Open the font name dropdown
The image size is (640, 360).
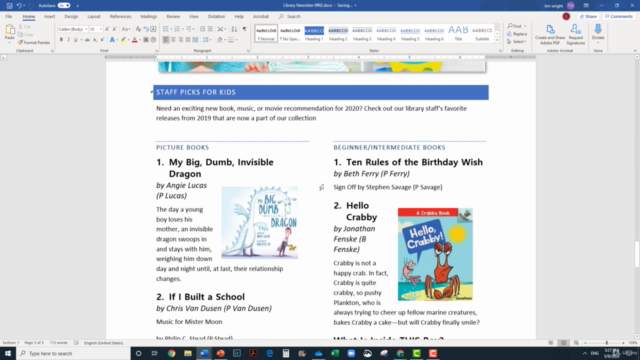pos(86,29)
